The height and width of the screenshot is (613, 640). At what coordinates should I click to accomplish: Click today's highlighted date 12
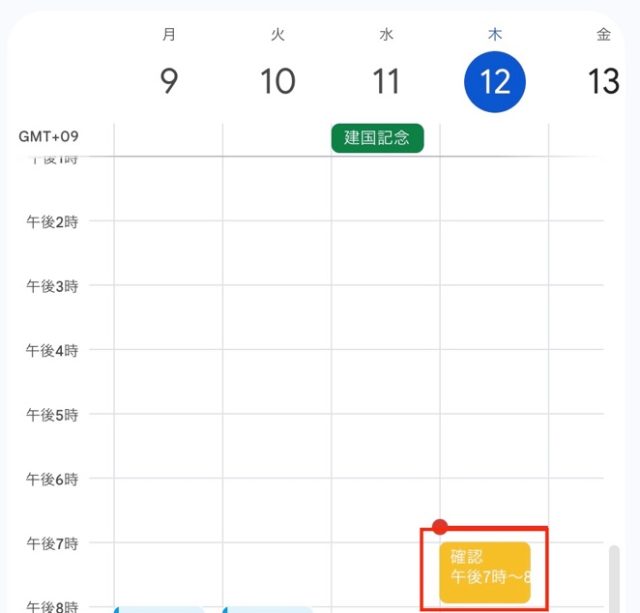pyautogui.click(x=495, y=81)
